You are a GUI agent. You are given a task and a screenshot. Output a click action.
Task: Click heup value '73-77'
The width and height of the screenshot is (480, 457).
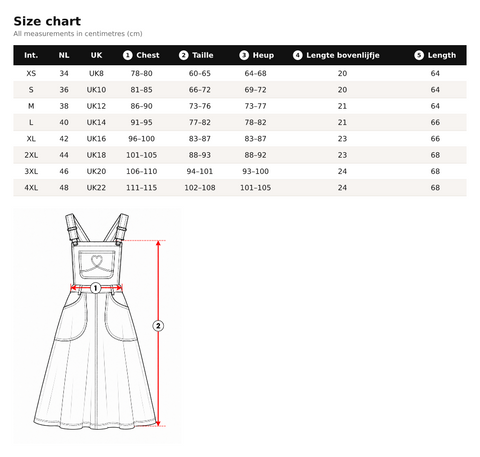pos(255,106)
